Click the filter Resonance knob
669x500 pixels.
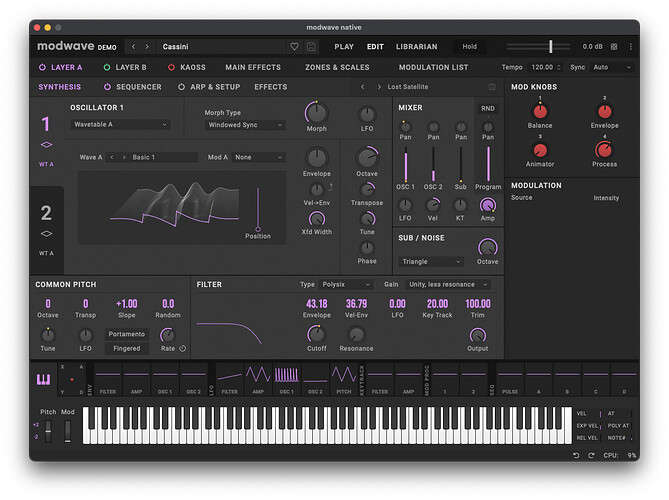(356, 334)
